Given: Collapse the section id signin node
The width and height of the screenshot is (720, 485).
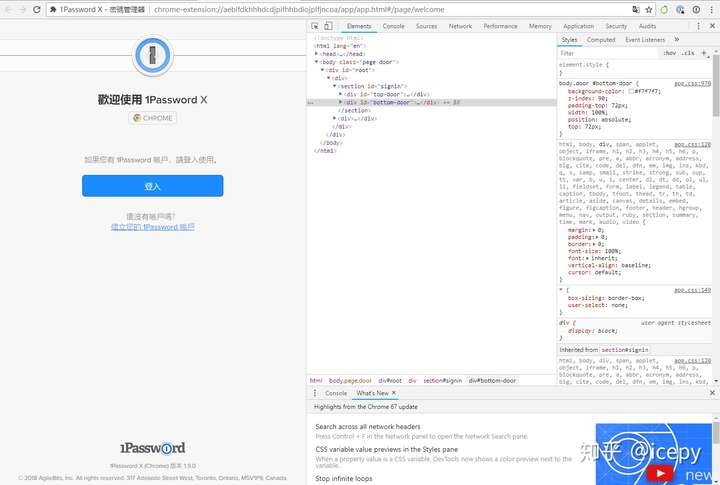Looking at the screenshot, I should coord(334,86).
